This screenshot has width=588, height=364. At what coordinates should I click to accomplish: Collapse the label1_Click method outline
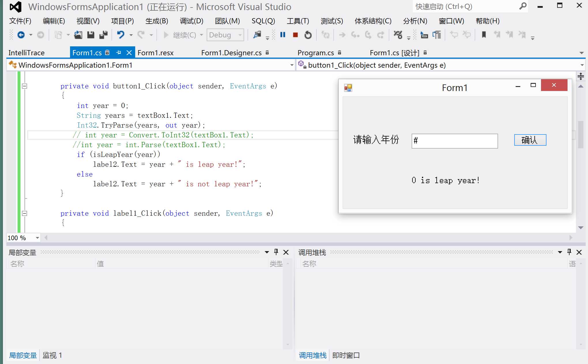(x=24, y=213)
